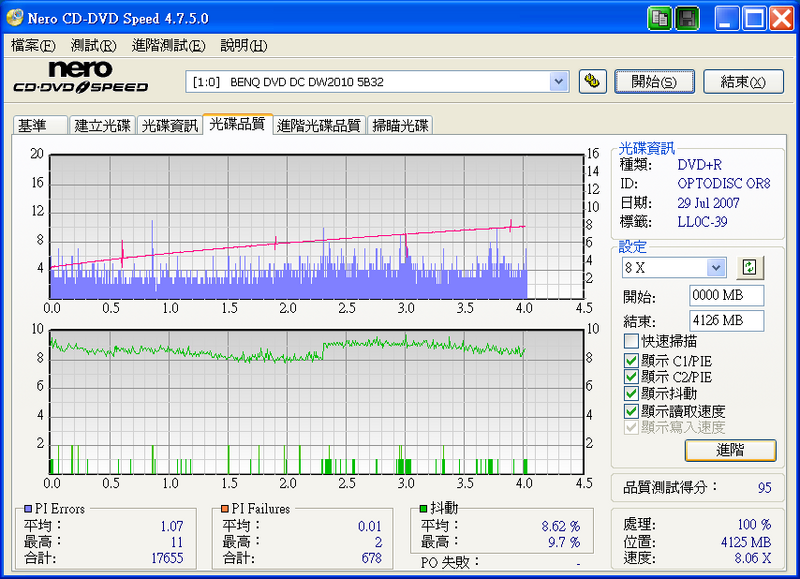This screenshot has width=800, height=579.
Task: Minimize the Nero CD-DVD Speed window
Action: coord(727,19)
